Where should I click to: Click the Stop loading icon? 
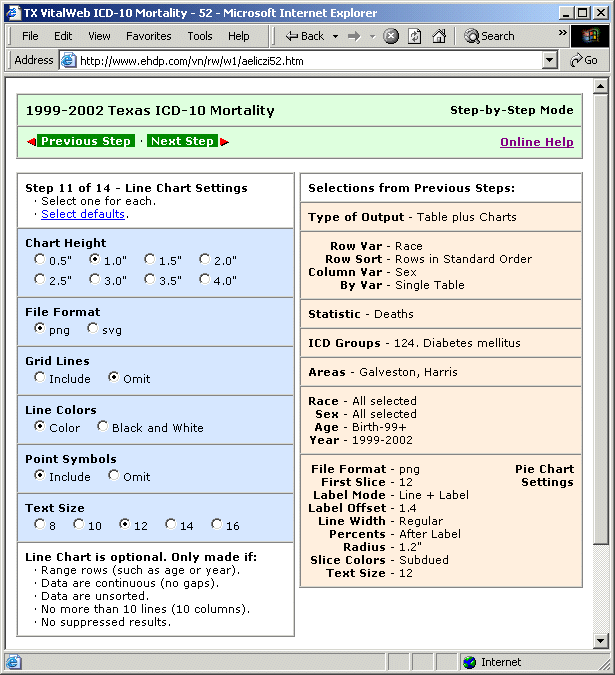click(391, 36)
